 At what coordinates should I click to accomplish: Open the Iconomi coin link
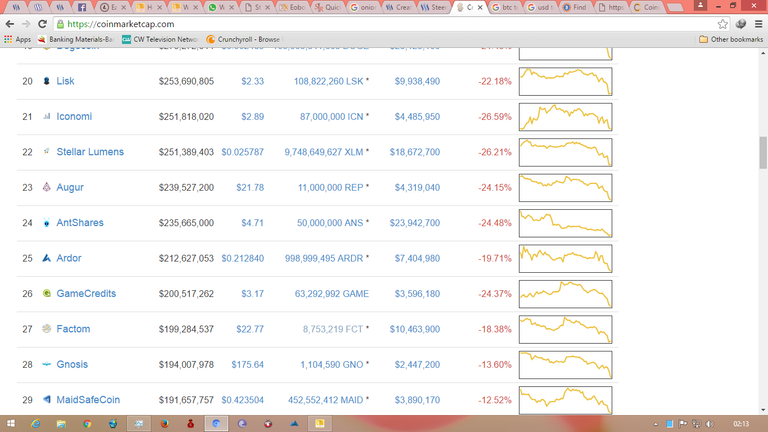74,117
